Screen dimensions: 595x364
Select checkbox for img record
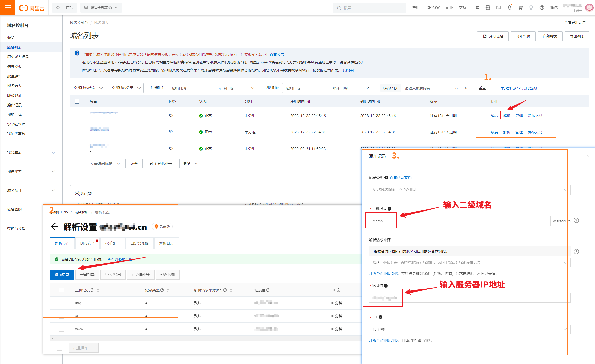point(61,303)
